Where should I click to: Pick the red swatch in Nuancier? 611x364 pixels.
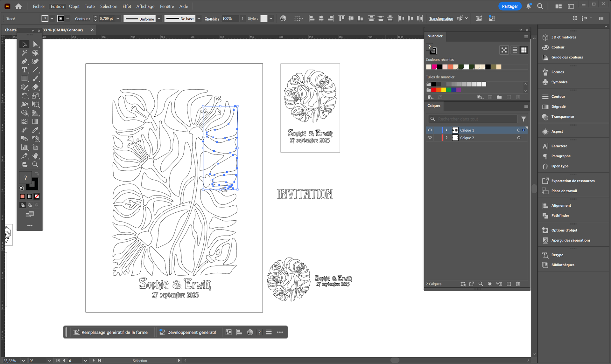point(433,90)
